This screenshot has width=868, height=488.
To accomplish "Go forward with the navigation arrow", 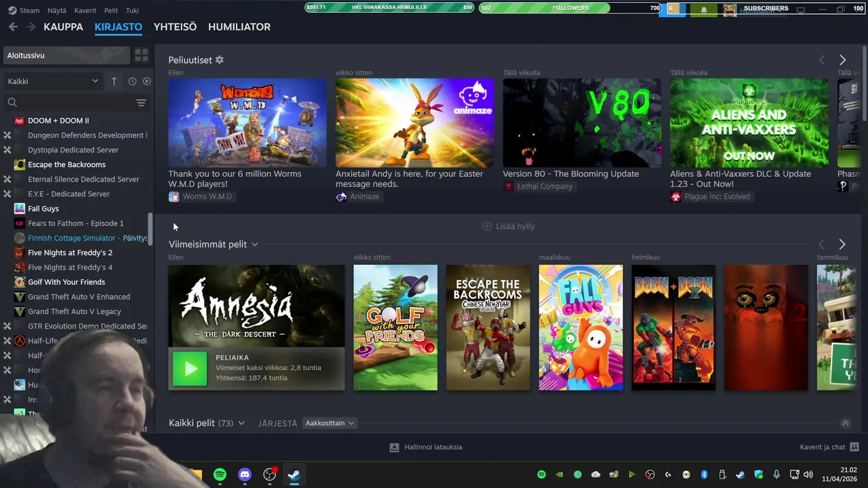I will [31, 26].
